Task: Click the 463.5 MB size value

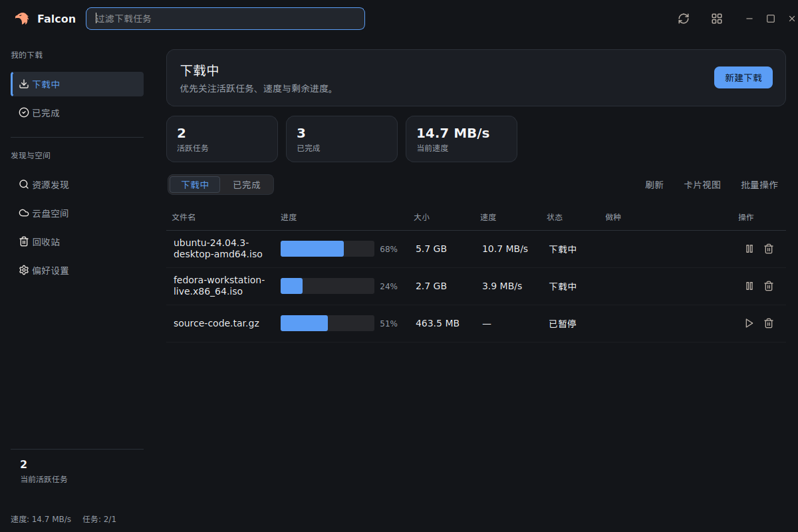Action: coord(438,323)
